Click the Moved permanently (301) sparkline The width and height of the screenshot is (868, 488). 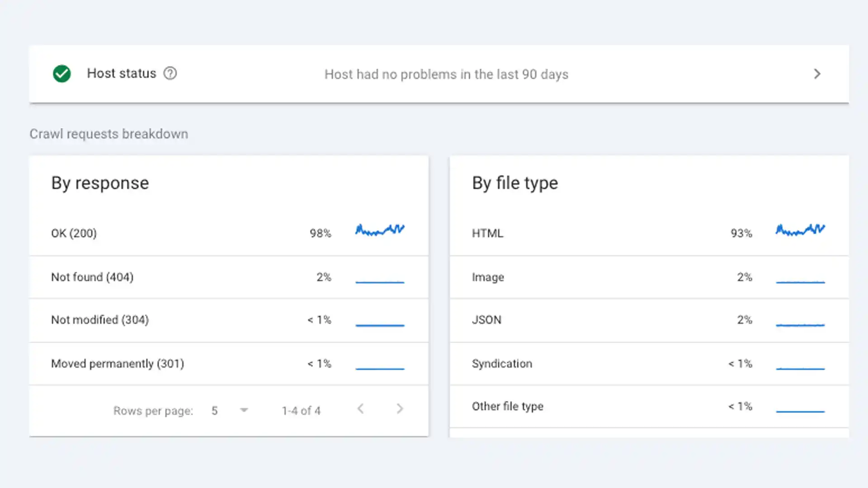[x=380, y=369]
